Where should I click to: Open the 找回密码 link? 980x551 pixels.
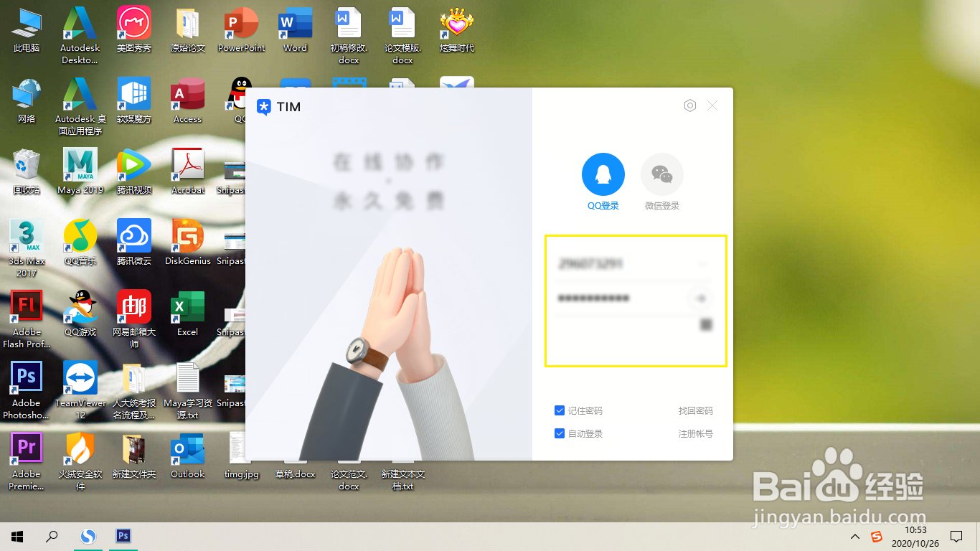[696, 411]
